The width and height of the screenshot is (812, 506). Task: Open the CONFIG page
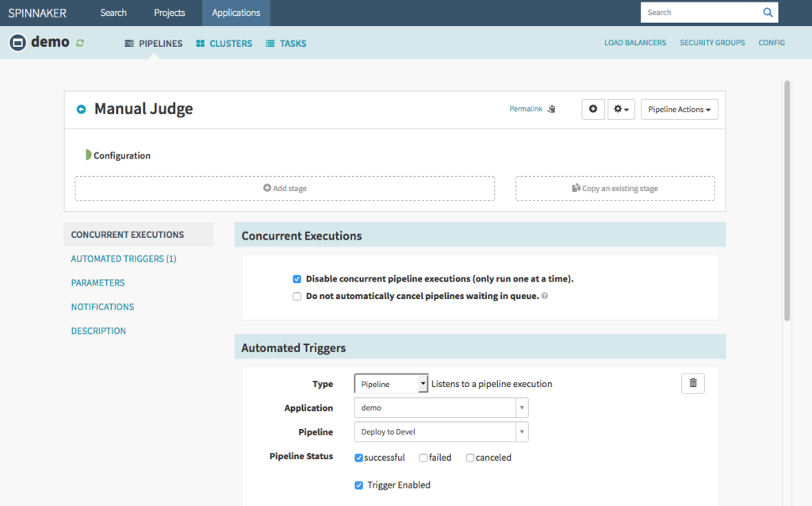[x=772, y=43]
